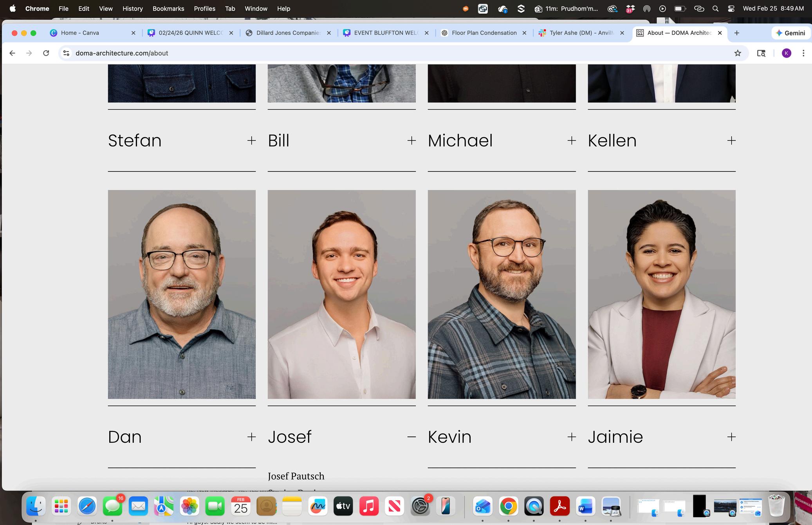Screen dimensions: 812x525
Task: Go back to the previous page
Action: tap(12, 53)
